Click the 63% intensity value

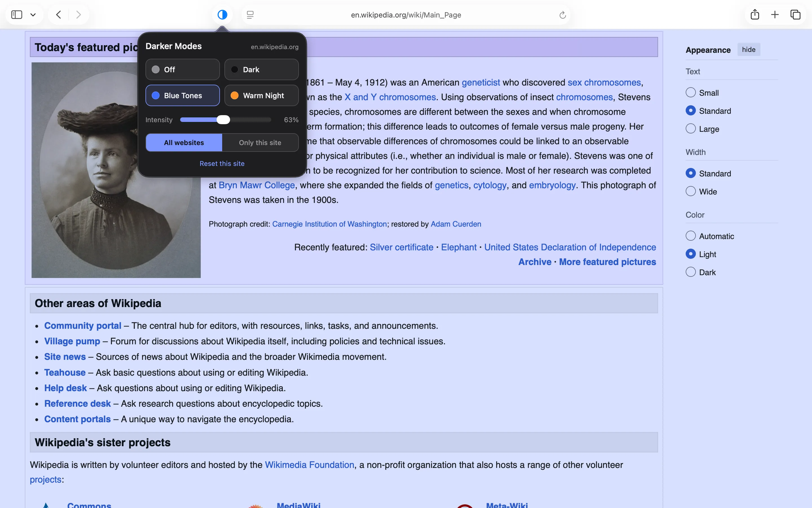pyautogui.click(x=291, y=120)
